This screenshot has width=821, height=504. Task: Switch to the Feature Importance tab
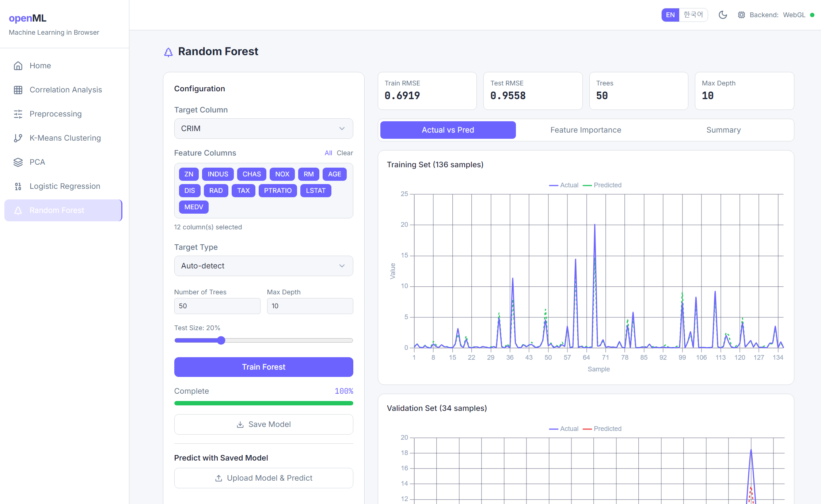point(585,130)
